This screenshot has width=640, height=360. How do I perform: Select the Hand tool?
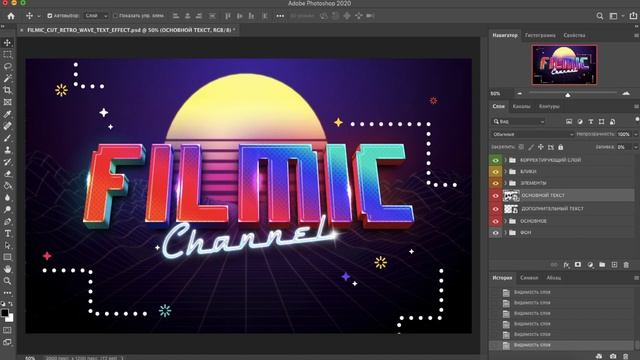pos(7,269)
